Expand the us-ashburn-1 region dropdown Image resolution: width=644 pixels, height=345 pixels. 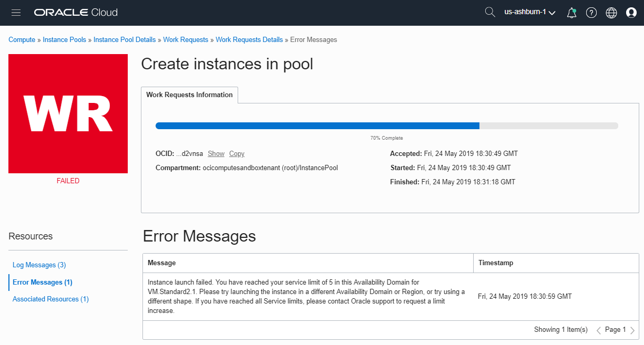(x=529, y=12)
